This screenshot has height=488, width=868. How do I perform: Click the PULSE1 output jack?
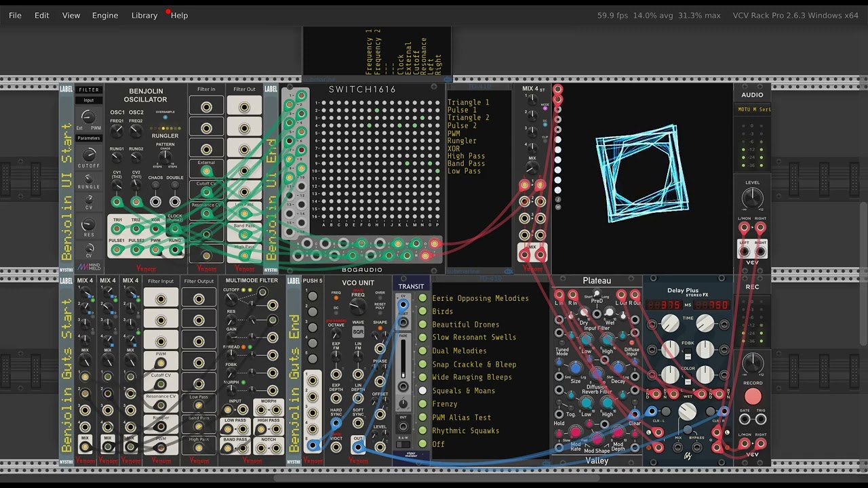pyautogui.click(x=117, y=249)
